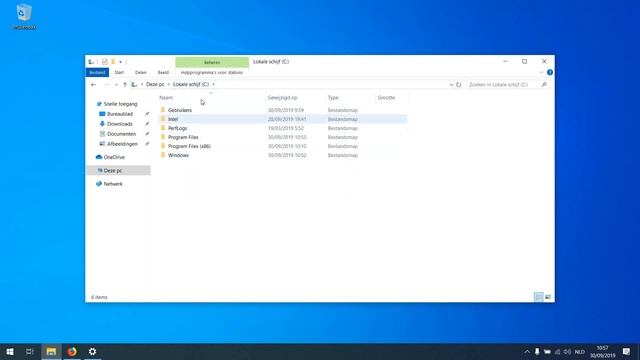Open the Recycle Bin desktop icon
The image size is (640, 360).
[x=24, y=17]
